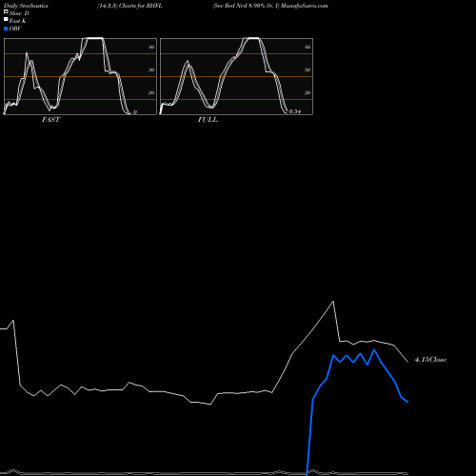Click the 20 level label in FAST chart
This screenshot has width=476, height=476.
point(151,92)
